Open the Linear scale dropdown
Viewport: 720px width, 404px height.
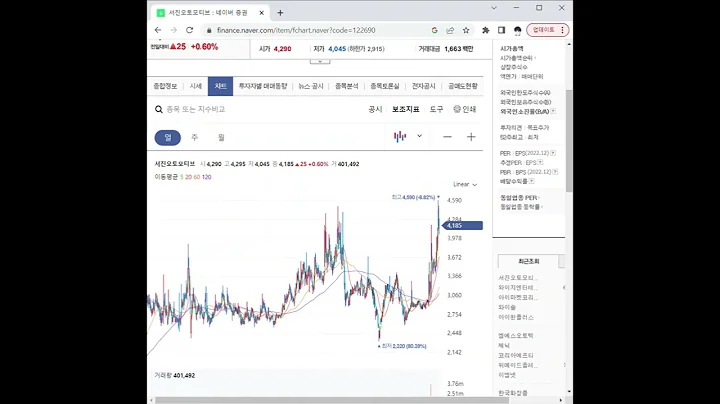pyautogui.click(x=465, y=184)
